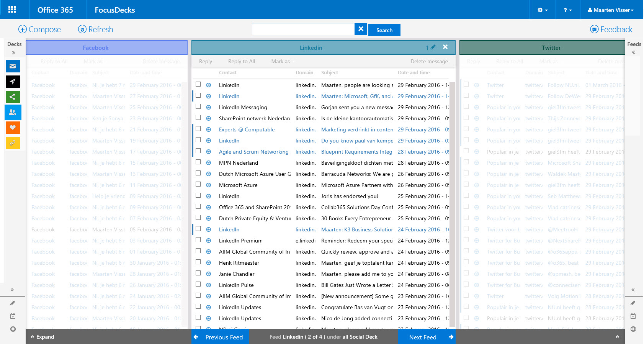Image resolution: width=644 pixels, height=344 pixels.
Task: Open the yellow chain-link deck icon
Action: coord(13,143)
